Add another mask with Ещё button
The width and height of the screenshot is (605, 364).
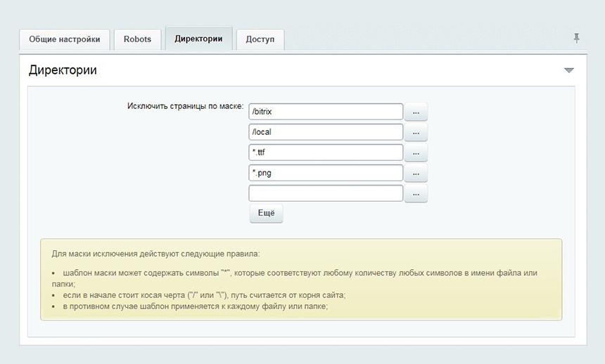266,214
